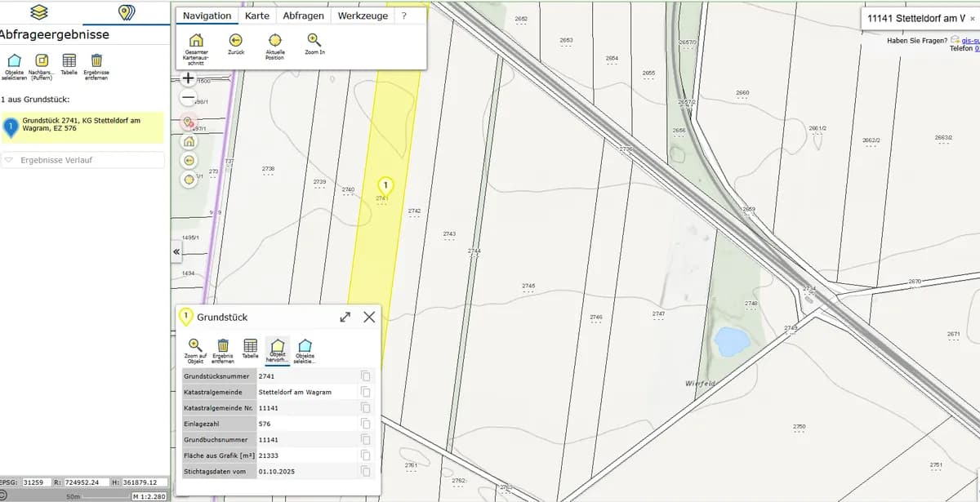
Task: Click Ergebnisse entfernen trash icon
Action: tap(96, 65)
